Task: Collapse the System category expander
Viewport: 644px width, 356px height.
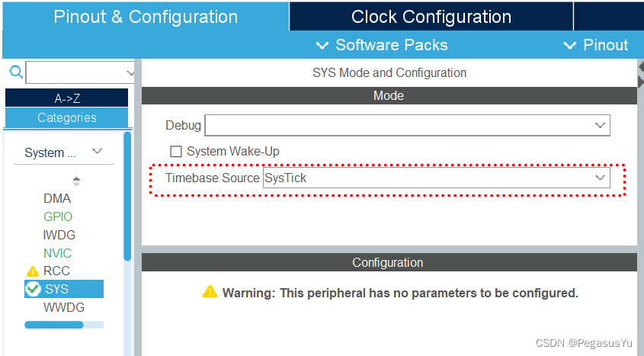Action: (x=97, y=151)
